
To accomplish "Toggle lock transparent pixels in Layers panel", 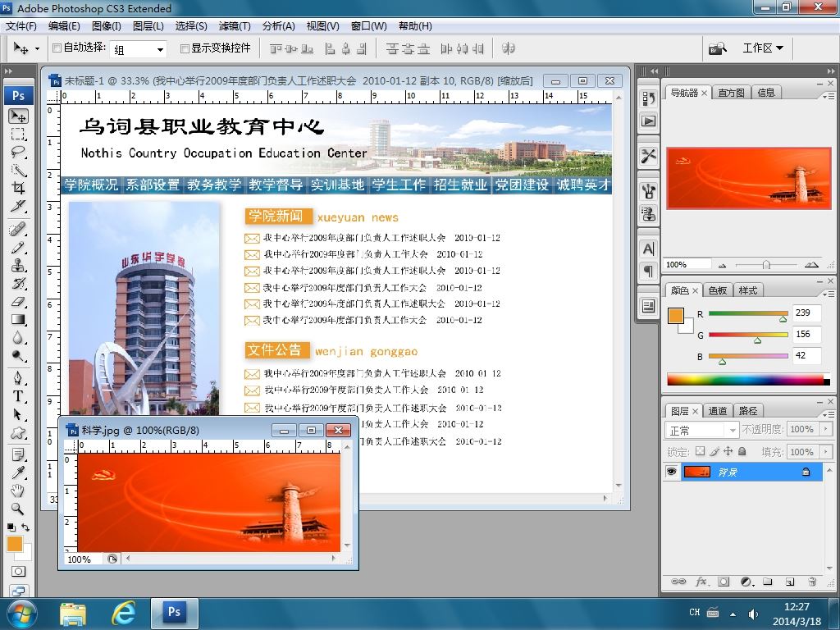I will click(x=701, y=451).
